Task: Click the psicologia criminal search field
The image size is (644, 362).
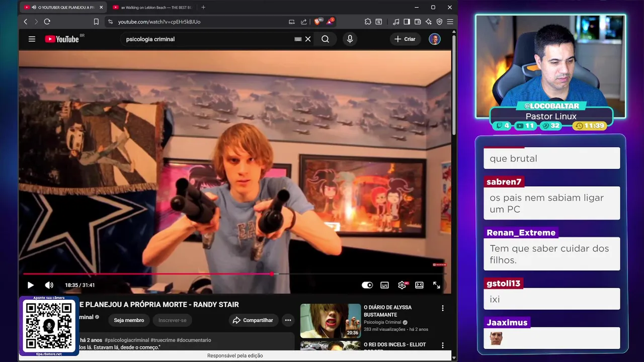Action: click(206, 39)
